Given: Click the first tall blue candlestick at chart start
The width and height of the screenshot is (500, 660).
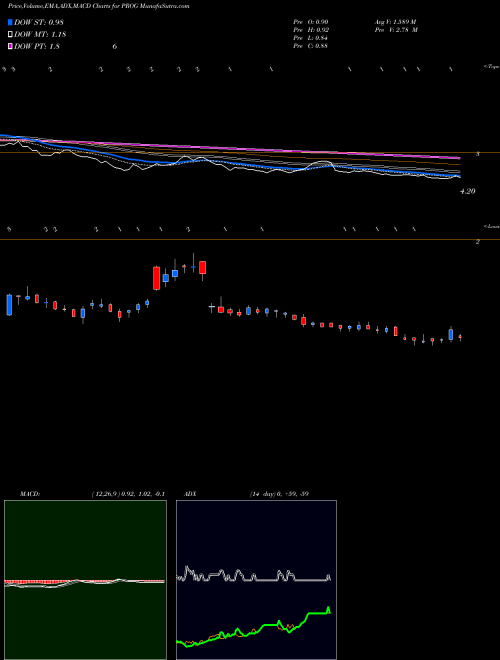Looking at the screenshot, I should coord(9,305).
